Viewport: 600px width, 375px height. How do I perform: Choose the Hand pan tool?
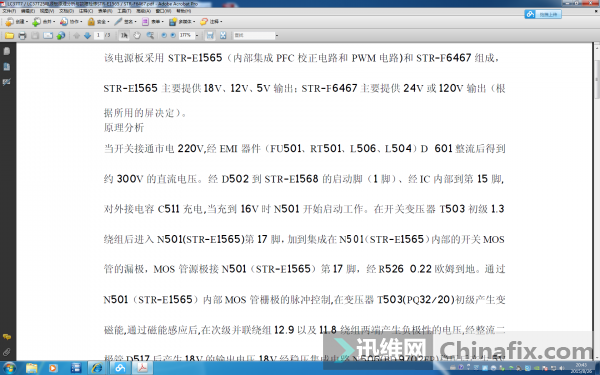coord(137,36)
